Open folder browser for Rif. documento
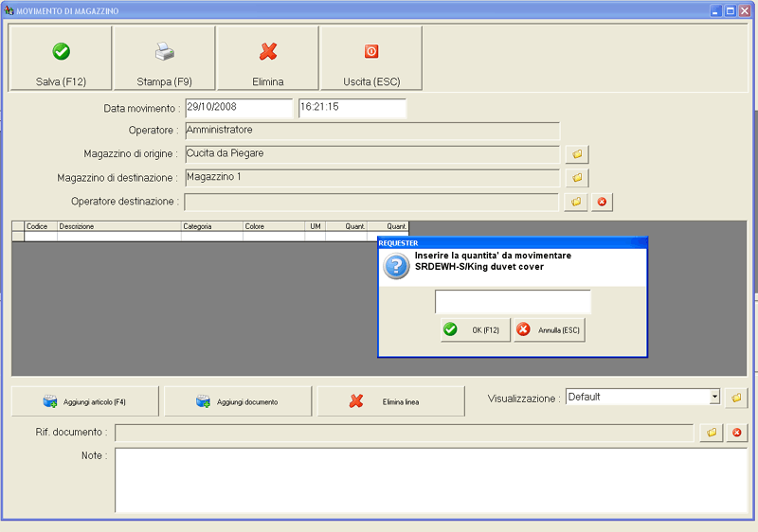Screen dimensions: 758x532 click(x=712, y=433)
